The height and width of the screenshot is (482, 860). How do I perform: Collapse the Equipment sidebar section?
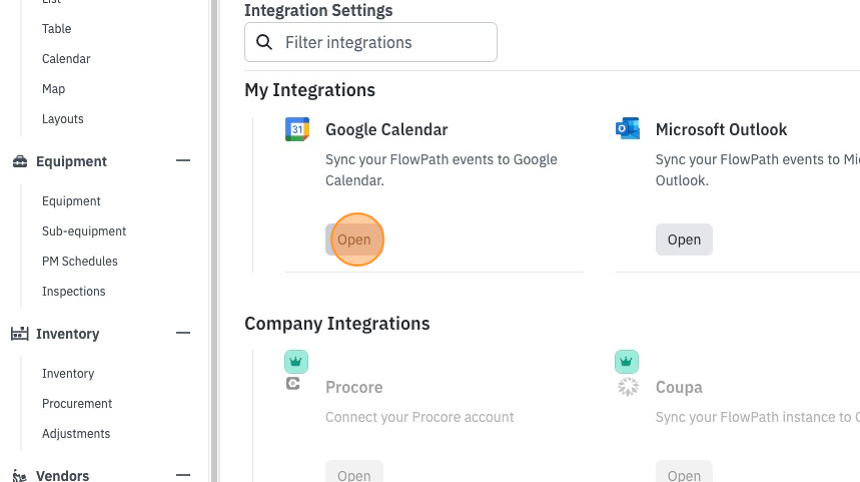click(x=183, y=161)
